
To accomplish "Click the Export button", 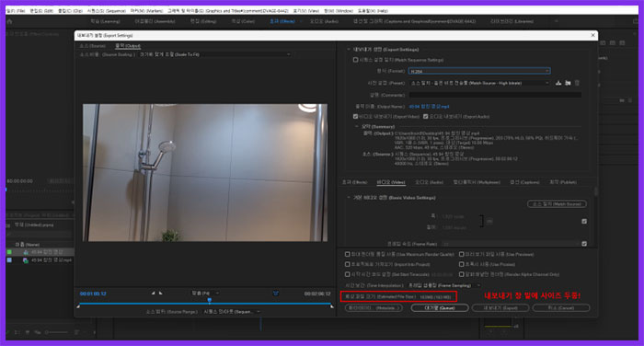I will (x=500, y=307).
